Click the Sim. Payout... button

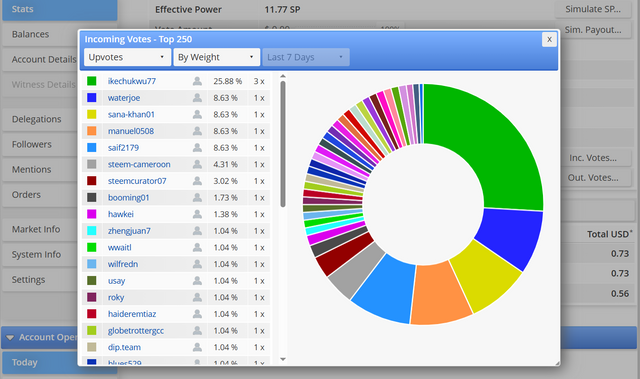pyautogui.click(x=593, y=30)
